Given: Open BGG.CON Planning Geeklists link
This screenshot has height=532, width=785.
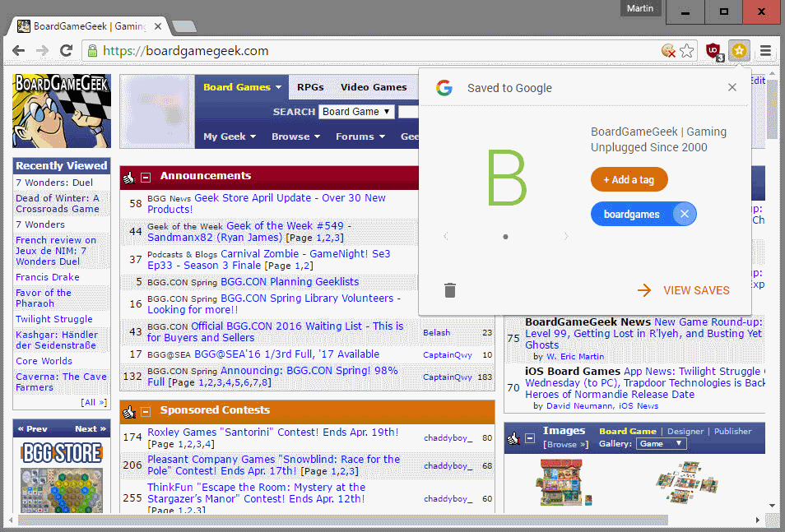Looking at the screenshot, I should (x=290, y=281).
